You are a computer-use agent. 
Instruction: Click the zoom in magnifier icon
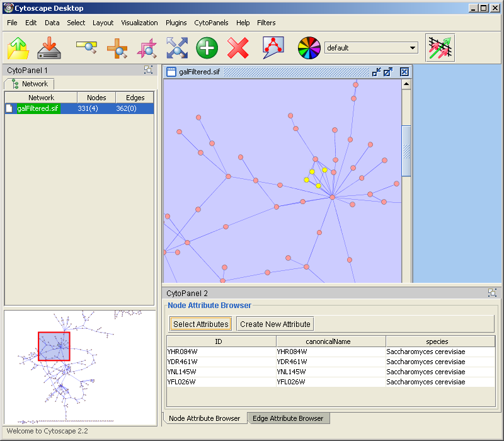point(117,48)
